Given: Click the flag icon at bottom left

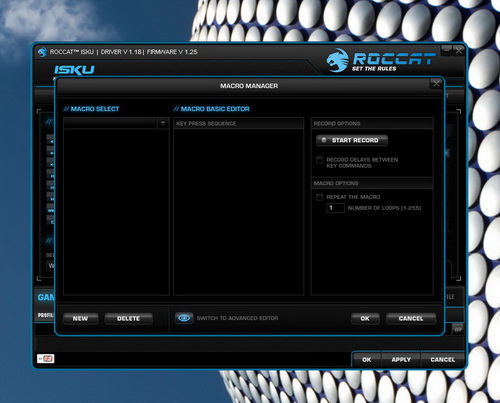Looking at the screenshot, I should [46, 359].
